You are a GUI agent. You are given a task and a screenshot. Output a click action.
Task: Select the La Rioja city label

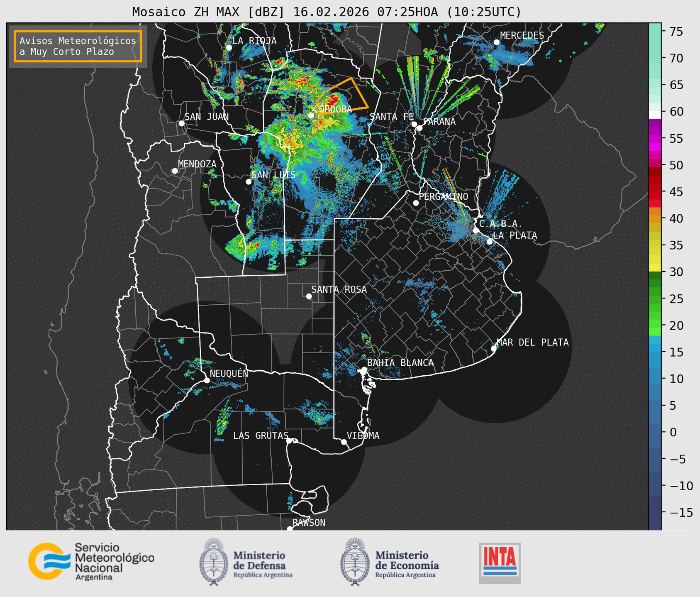coord(254,41)
